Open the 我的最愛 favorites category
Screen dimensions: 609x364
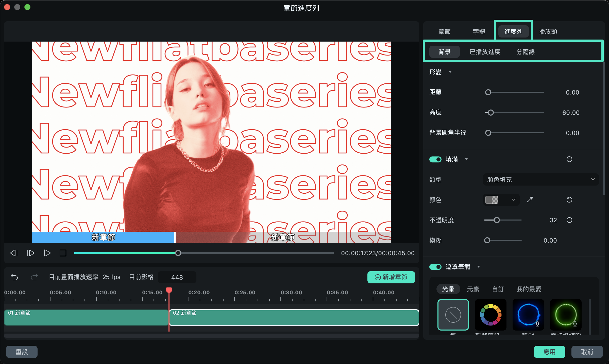(529, 289)
